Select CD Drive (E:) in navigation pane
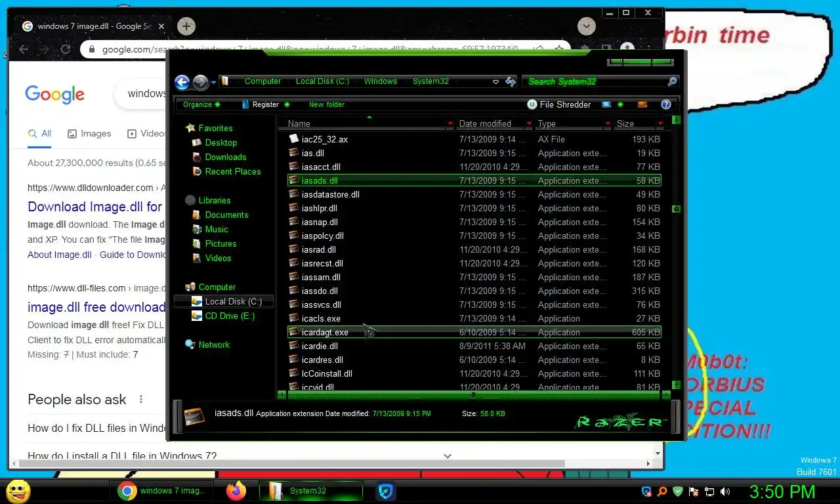The width and height of the screenshot is (840, 504). [x=229, y=316]
